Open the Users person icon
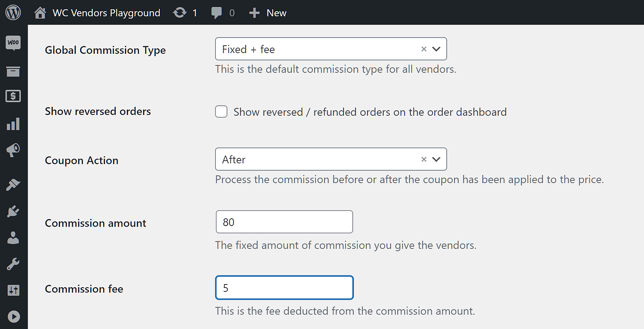Image resolution: width=644 pixels, height=329 pixels. pos(13,238)
